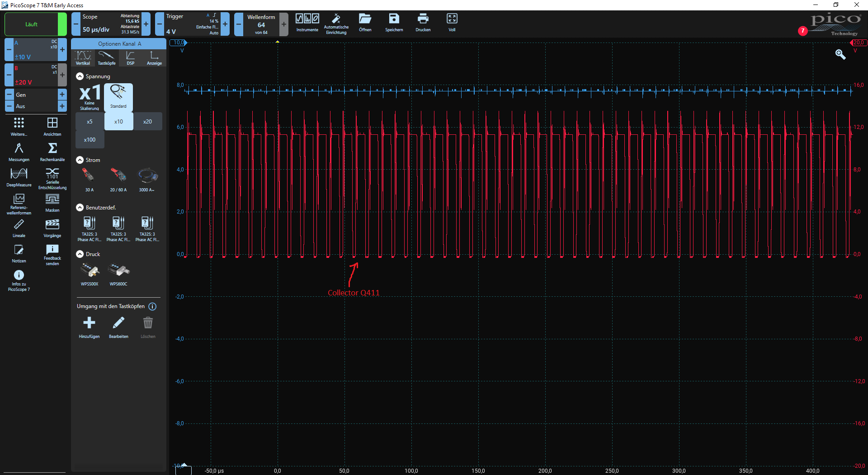Toggle channel A ±10 V panel
The width and height of the screenshot is (868, 475).
click(36, 50)
